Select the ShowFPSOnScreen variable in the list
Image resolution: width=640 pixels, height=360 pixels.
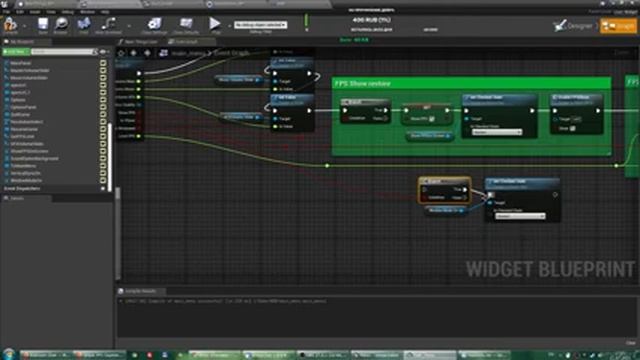[x=29, y=151]
